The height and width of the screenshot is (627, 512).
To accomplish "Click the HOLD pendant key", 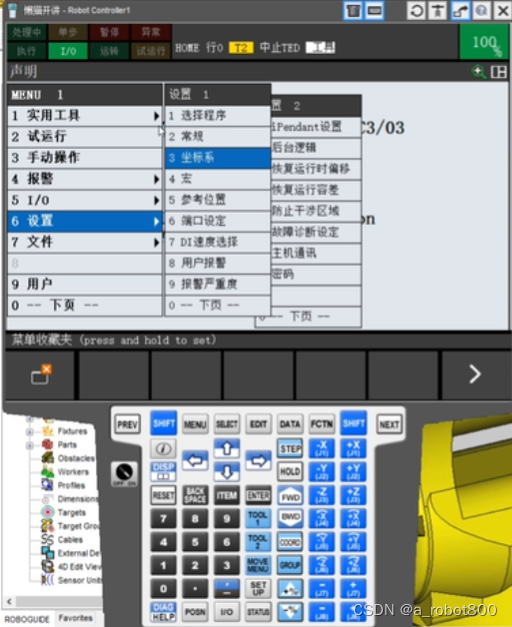I will tap(290, 472).
